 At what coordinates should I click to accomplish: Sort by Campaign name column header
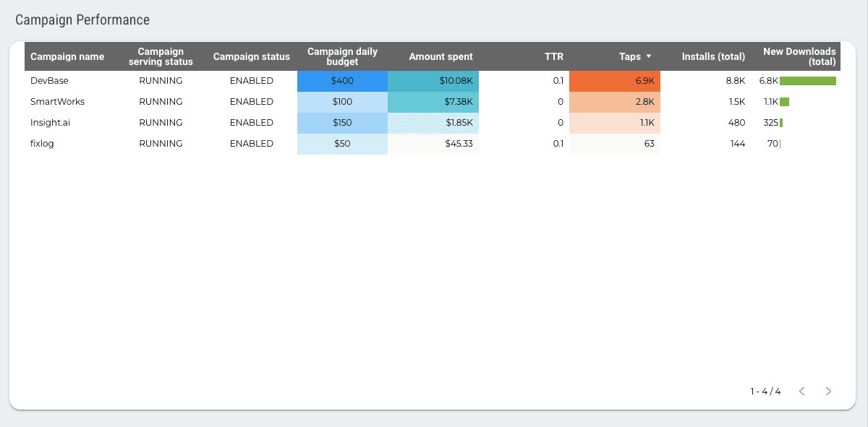(67, 56)
